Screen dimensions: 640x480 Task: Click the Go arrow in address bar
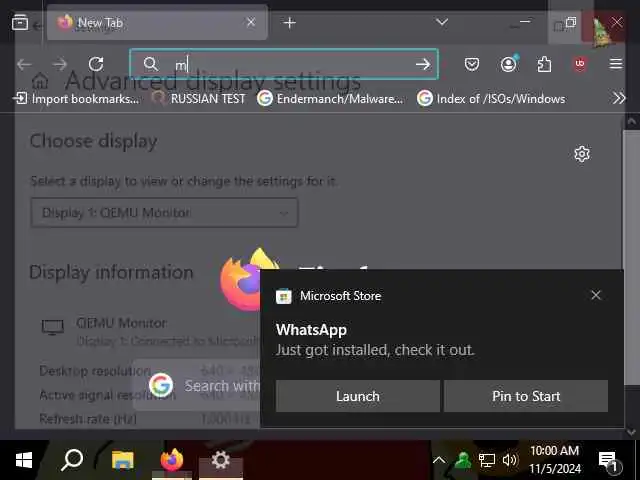click(x=423, y=64)
